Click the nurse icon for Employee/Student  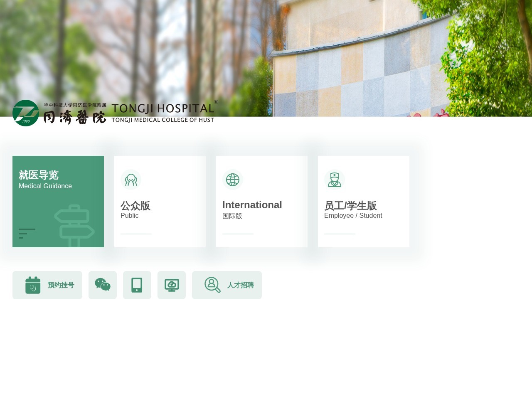pyautogui.click(x=335, y=180)
